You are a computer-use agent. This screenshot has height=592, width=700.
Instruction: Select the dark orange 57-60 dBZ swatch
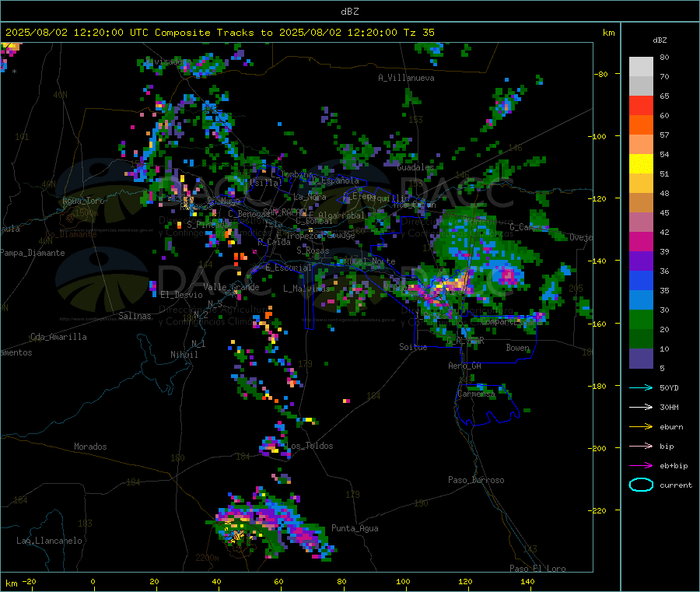(641, 125)
